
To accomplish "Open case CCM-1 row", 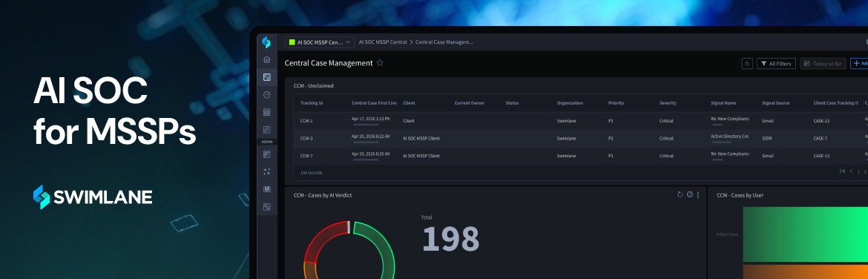I will click(581, 121).
